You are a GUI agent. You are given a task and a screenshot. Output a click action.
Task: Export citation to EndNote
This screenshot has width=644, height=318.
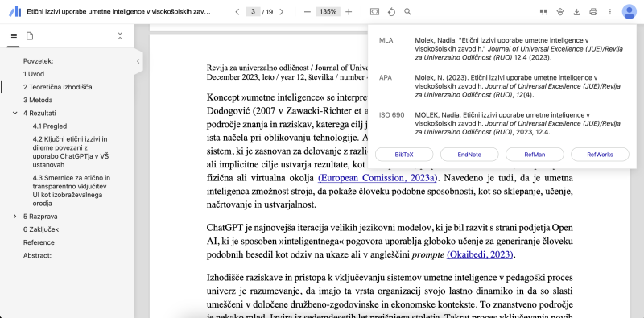coord(469,155)
